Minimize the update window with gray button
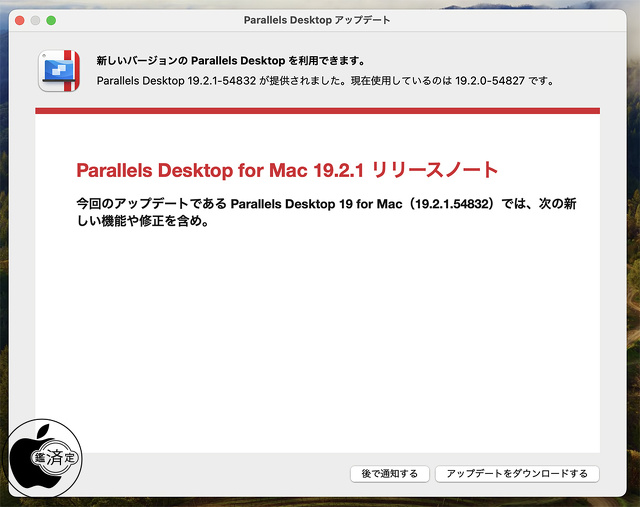This screenshot has height=507, width=640. point(36,20)
